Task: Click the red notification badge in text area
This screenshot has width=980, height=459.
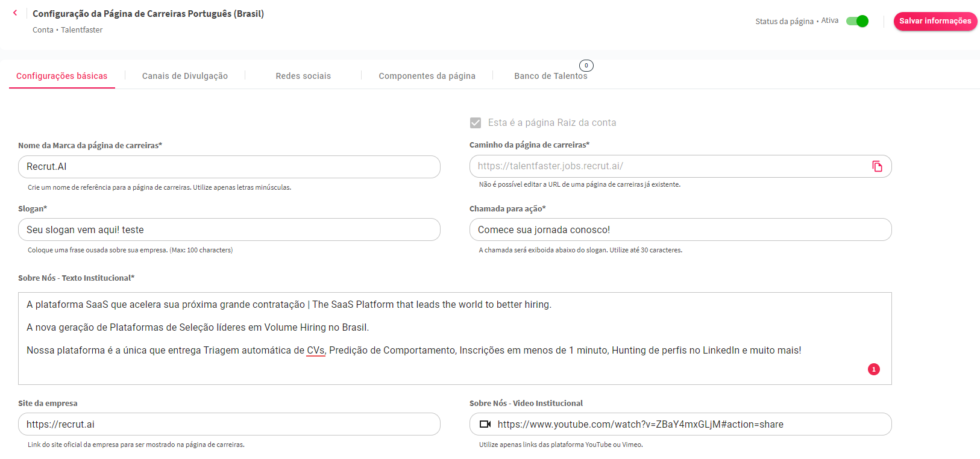Action: 873,369
